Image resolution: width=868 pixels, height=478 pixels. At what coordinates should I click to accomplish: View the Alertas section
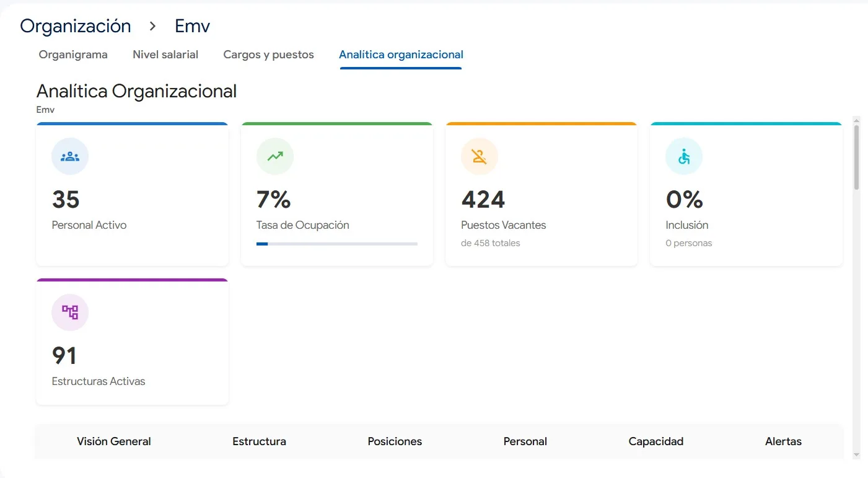[783, 441]
